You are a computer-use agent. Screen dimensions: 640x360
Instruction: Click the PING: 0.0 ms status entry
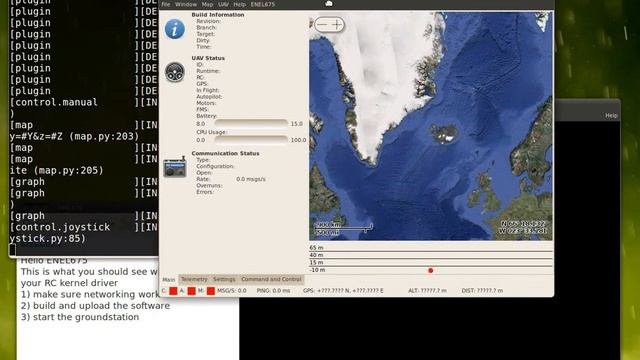pos(273,291)
